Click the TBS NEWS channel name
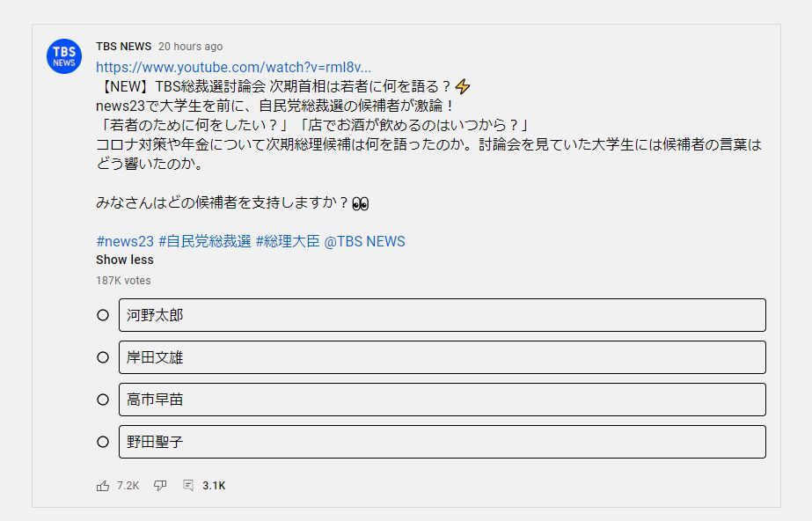The width and height of the screenshot is (812, 521). [x=122, y=46]
